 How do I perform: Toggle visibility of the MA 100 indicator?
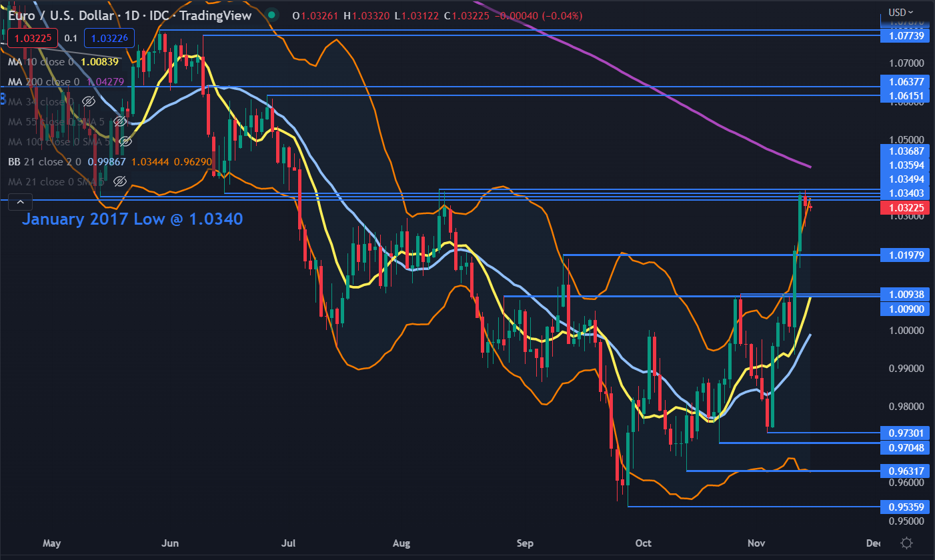(125, 141)
